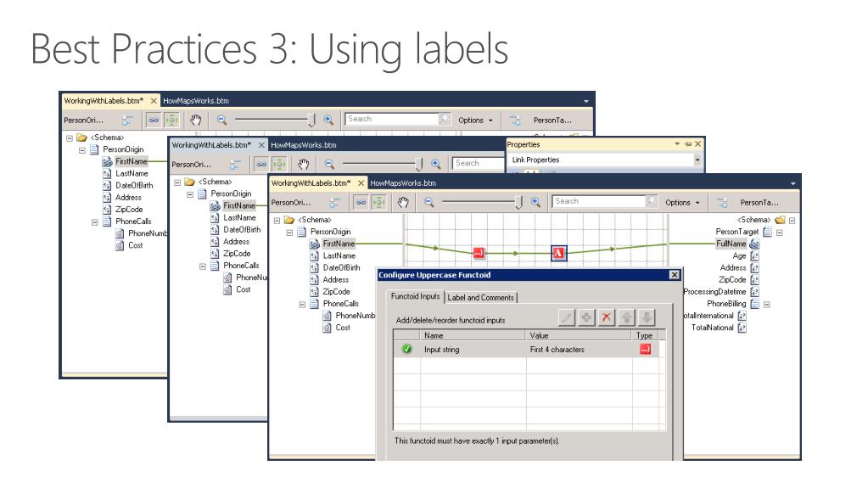Toggle the auto-scroll to links button in the middle window
This screenshot has height=488, width=868.
point(279,164)
